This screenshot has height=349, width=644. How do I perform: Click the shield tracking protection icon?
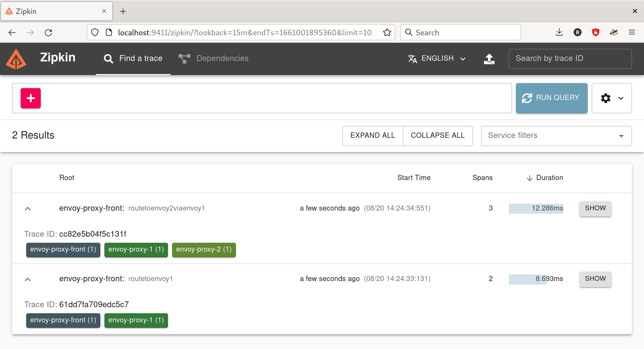95,32
